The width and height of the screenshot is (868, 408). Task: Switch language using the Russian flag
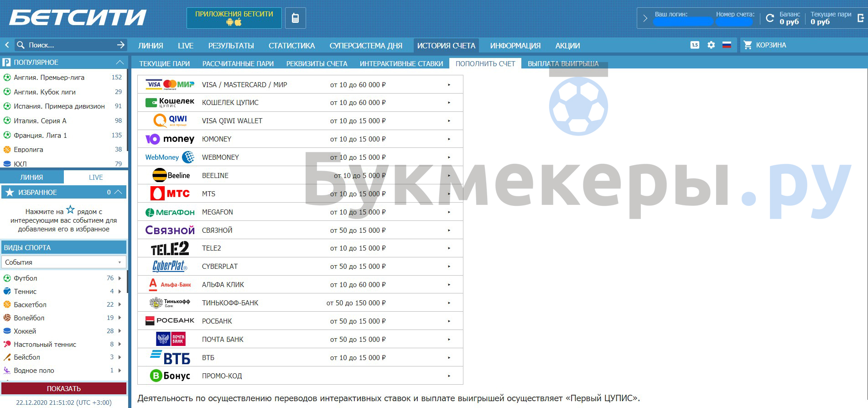click(x=727, y=45)
